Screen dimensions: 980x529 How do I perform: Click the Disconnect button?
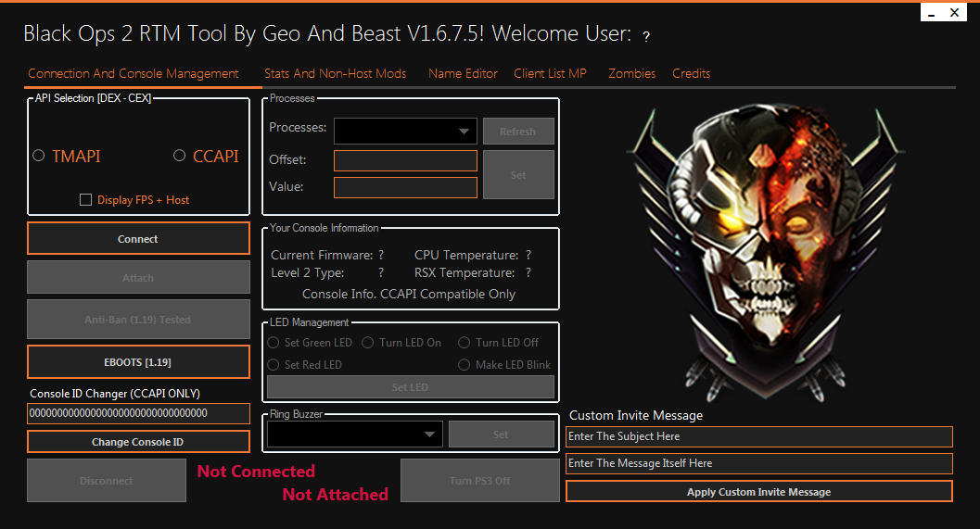(x=107, y=480)
